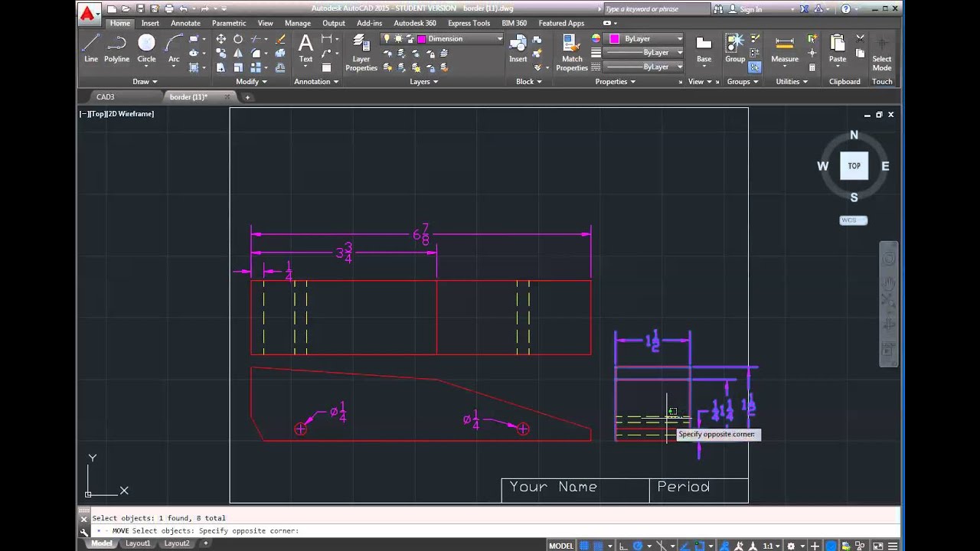Image resolution: width=980 pixels, height=551 pixels.
Task: Click the Rotate tool icon
Action: coord(238,38)
